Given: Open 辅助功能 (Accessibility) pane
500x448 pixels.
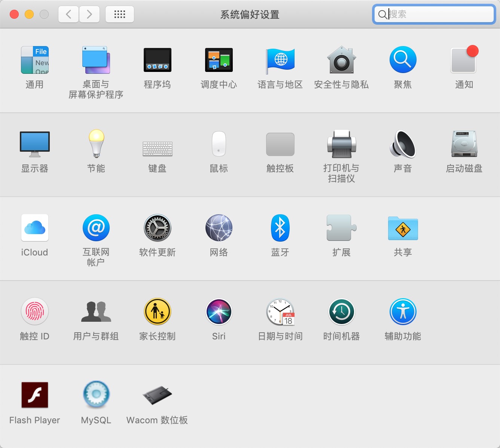Looking at the screenshot, I should point(403,312).
